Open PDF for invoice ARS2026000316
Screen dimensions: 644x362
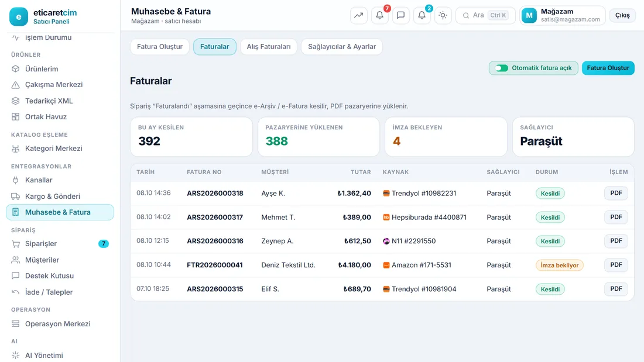[616, 241]
